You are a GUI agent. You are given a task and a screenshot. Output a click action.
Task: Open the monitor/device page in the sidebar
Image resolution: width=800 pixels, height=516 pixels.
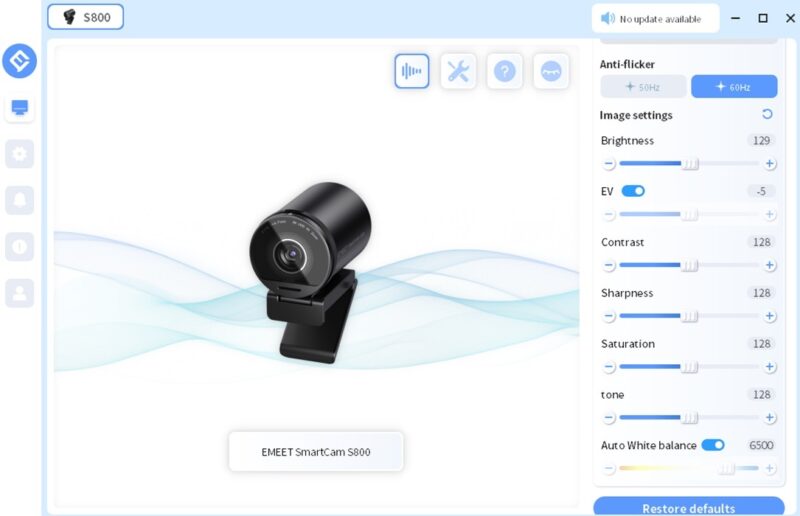[19, 108]
